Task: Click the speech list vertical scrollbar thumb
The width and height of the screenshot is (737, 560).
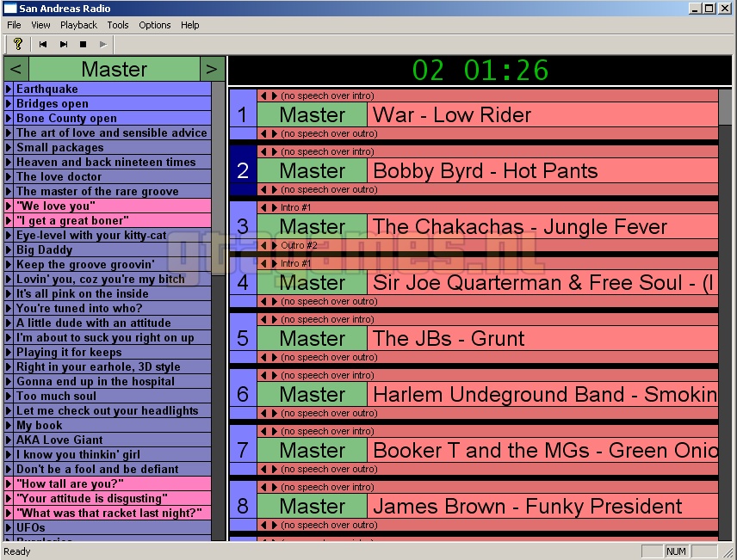Action: coord(219,179)
